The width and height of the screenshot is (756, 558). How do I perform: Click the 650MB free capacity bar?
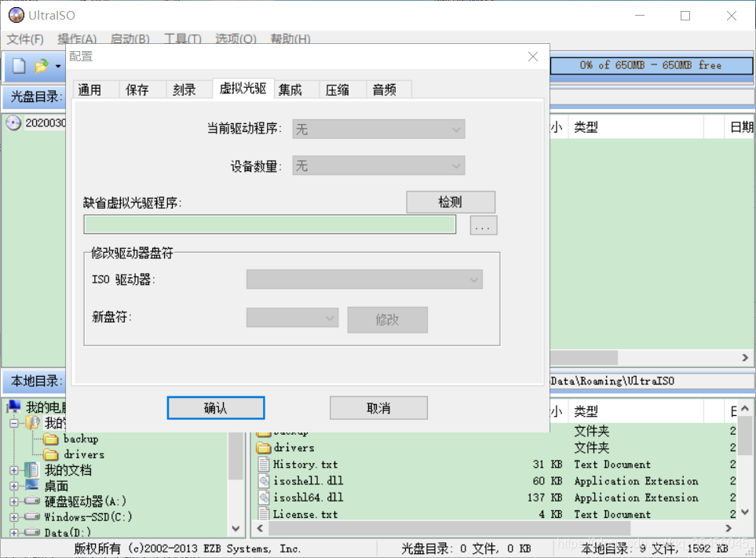(x=651, y=66)
